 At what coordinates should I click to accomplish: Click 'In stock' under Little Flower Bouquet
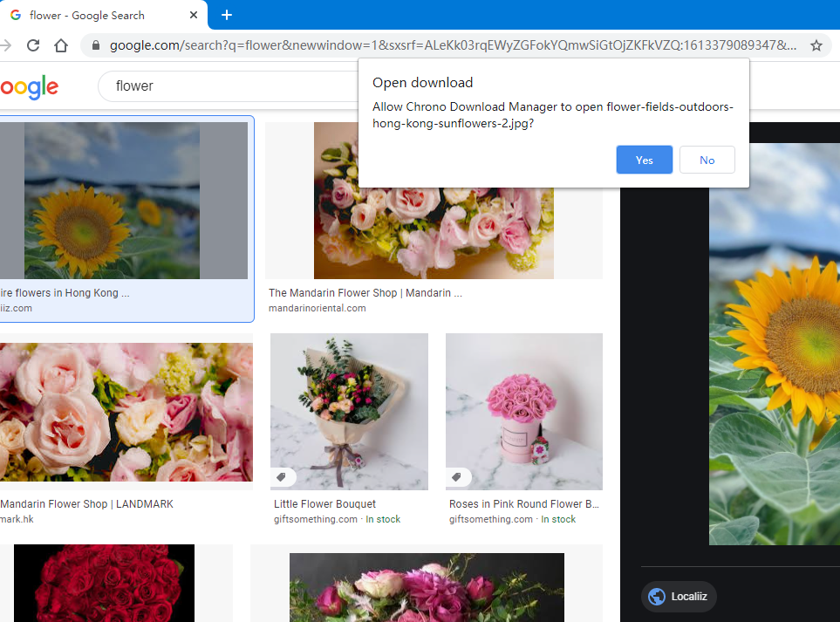[383, 519]
